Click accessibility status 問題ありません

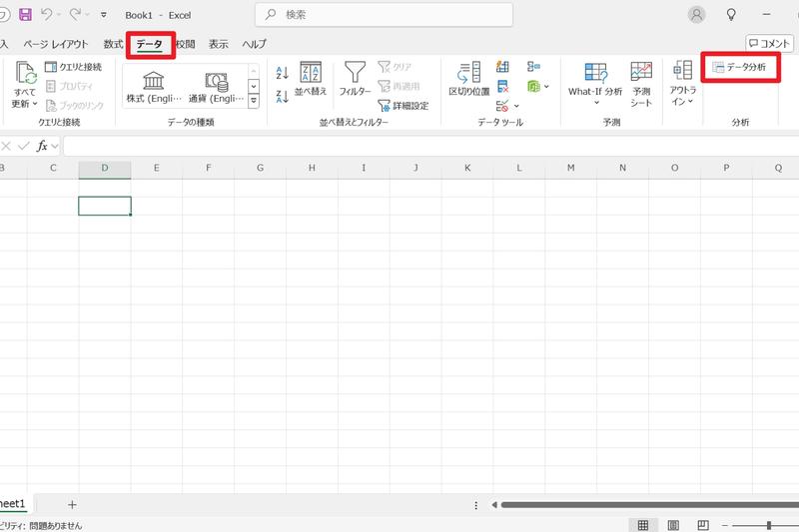(x=55, y=526)
